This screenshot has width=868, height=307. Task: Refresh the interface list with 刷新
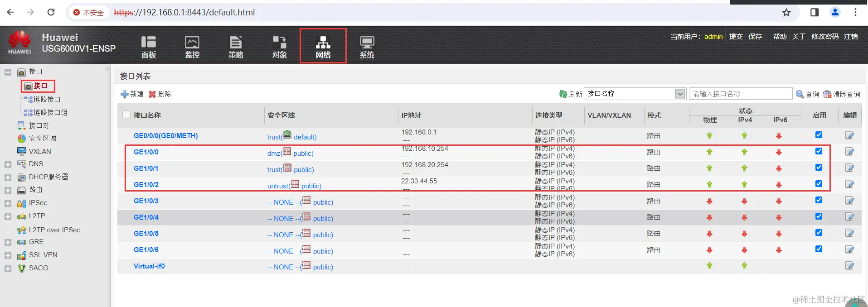(571, 94)
